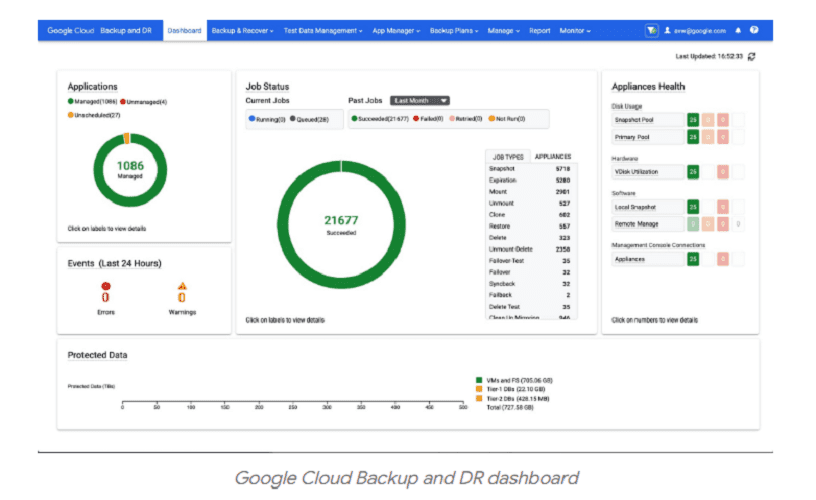
Task: Click the Failed(0) past jobs label
Action: (428, 119)
